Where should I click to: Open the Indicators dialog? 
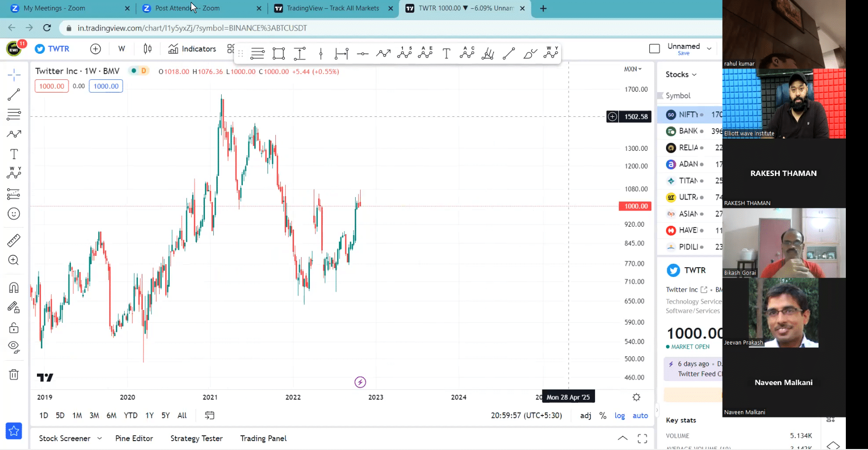click(x=192, y=49)
